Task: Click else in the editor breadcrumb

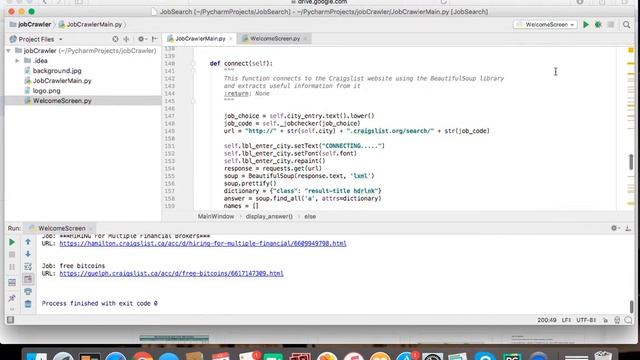Action: pos(310,217)
